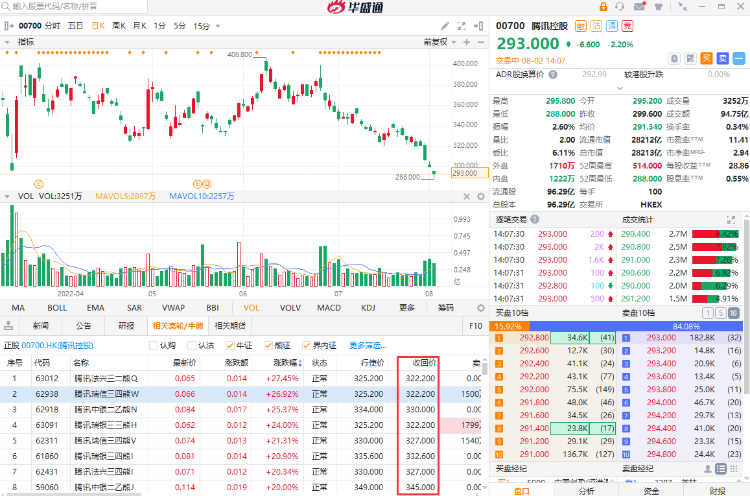
Task: Select the pencil drawing tool icon
Action: [445, 26]
